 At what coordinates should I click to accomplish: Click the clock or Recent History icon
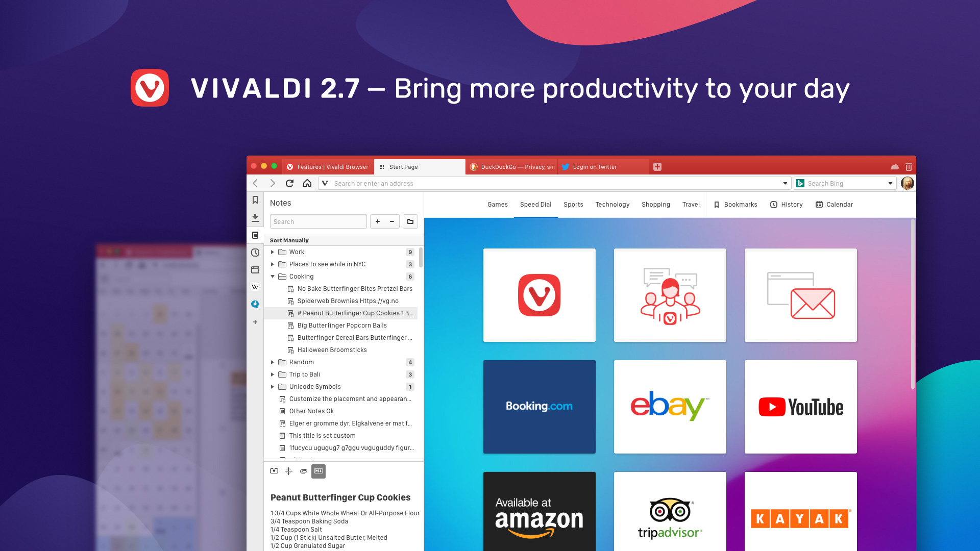[x=255, y=251]
